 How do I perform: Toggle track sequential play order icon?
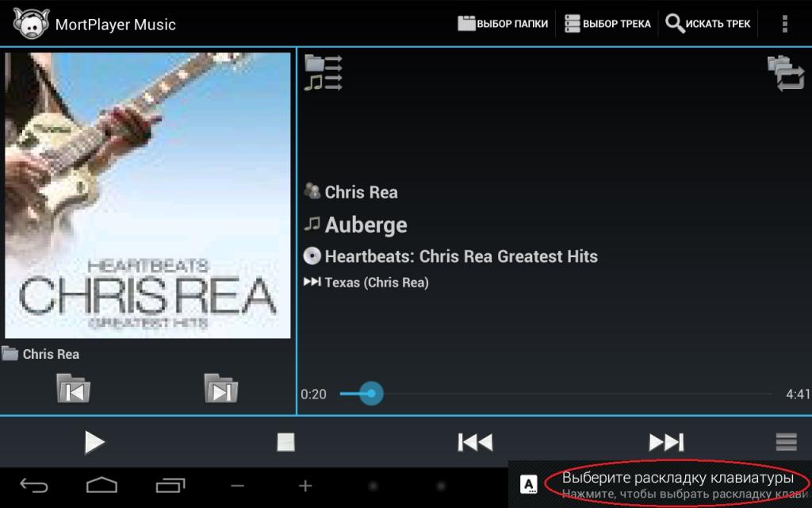pyautogui.click(x=324, y=83)
